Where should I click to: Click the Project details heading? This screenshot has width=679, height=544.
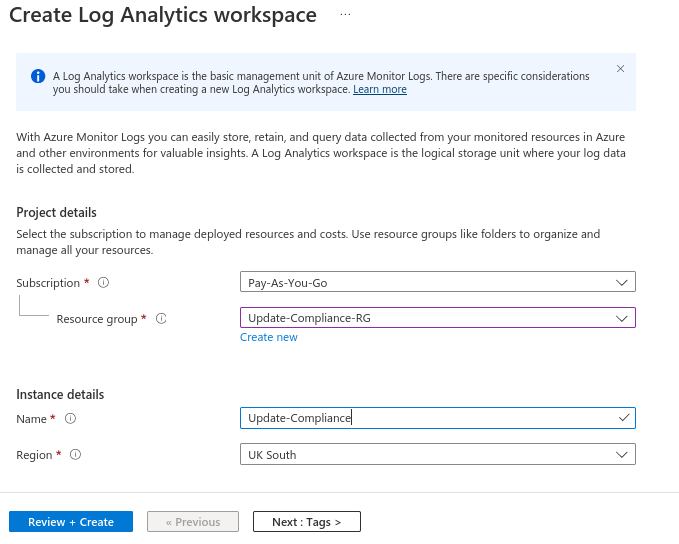click(x=56, y=213)
